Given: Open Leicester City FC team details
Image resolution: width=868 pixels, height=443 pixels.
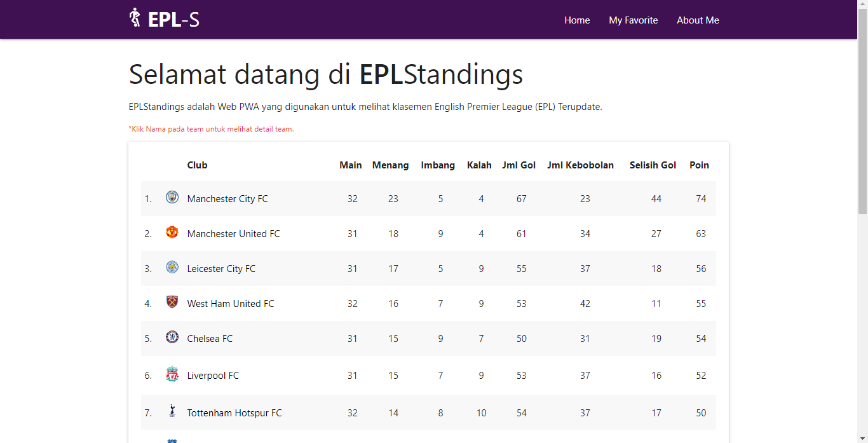Looking at the screenshot, I should click(221, 268).
